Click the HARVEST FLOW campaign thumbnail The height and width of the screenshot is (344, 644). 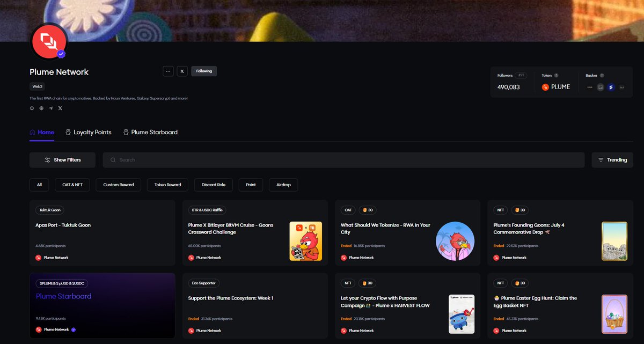tap(462, 314)
